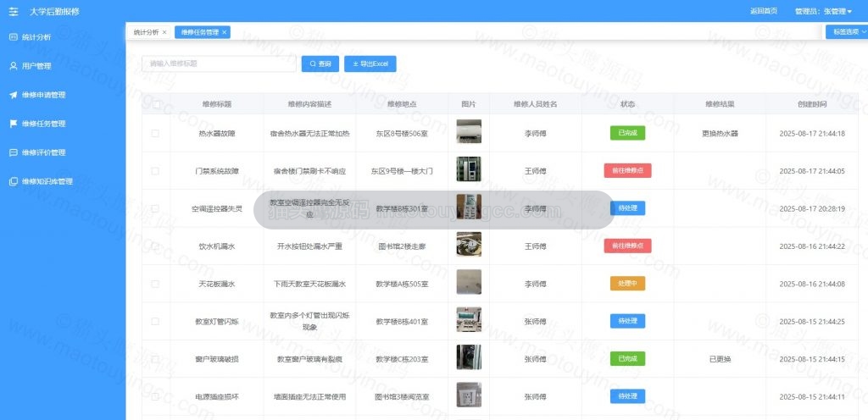Screen dimensions: 868x420
Task: Open the 标签选项 dropdown
Action: coord(847,33)
